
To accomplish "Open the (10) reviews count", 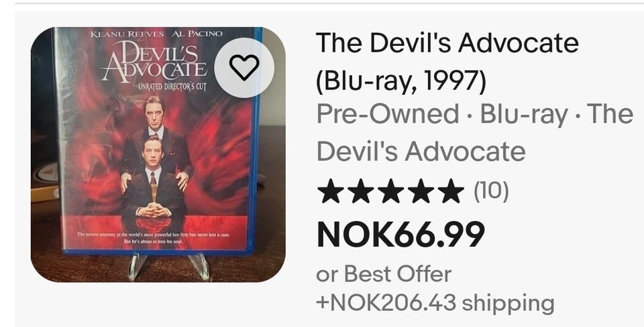I will pyautogui.click(x=491, y=191).
